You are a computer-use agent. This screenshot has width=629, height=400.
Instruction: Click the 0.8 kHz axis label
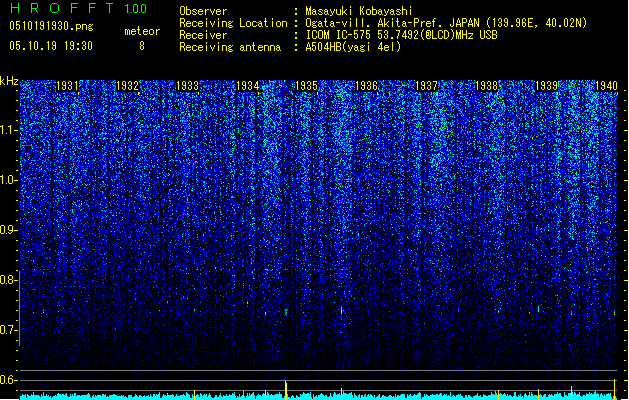pyautogui.click(x=8, y=280)
